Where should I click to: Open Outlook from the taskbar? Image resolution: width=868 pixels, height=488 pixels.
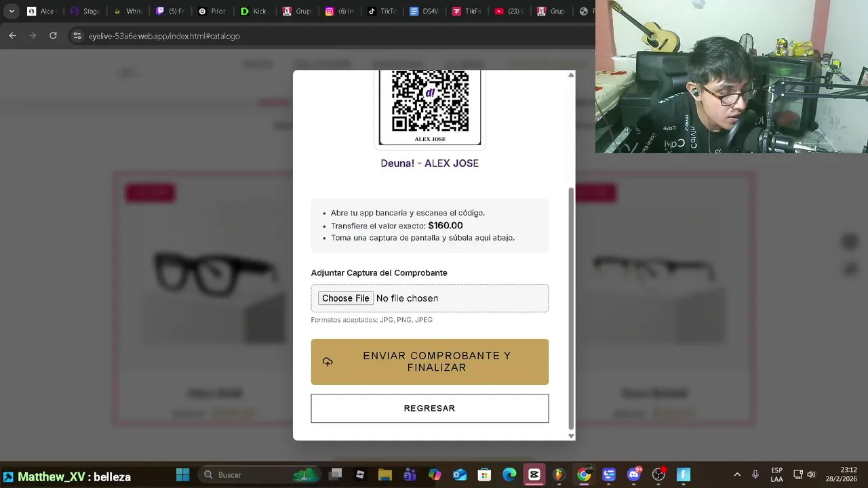(x=460, y=474)
